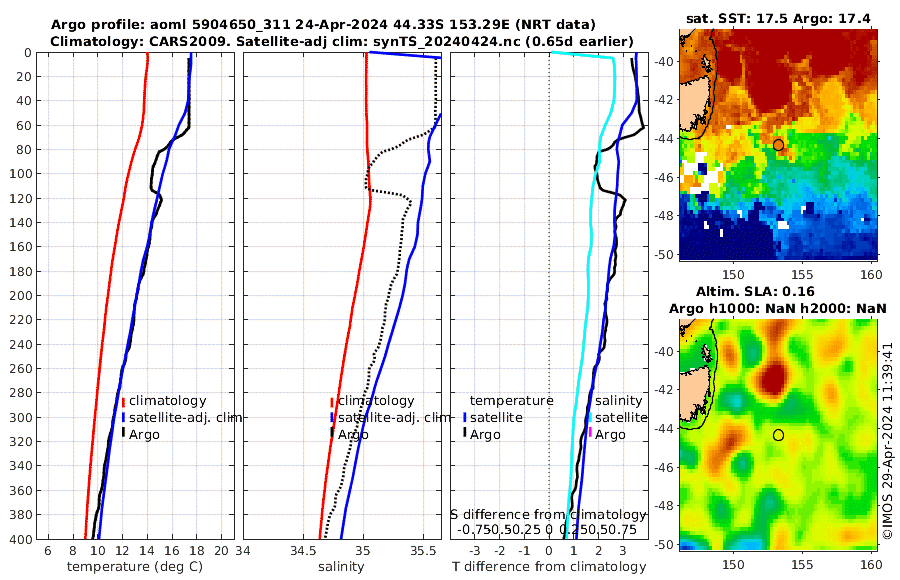Click the Argo float circle on SST map
Screen dimensions: 900x580
tap(778, 145)
